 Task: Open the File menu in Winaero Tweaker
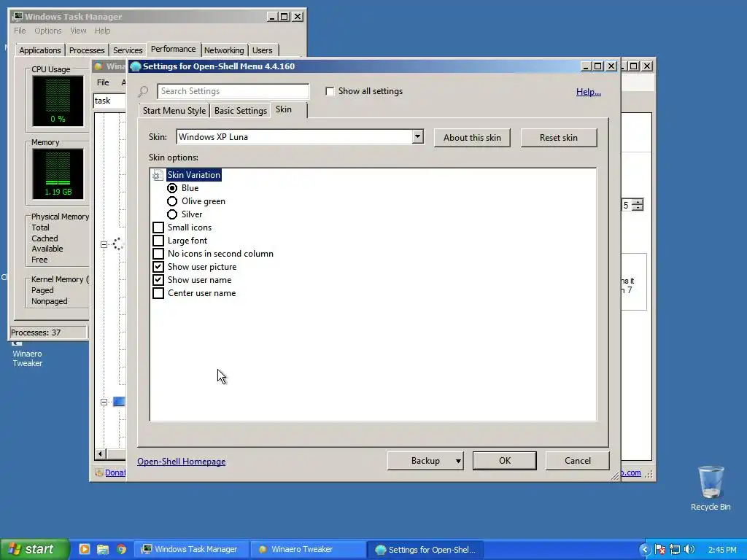point(103,82)
